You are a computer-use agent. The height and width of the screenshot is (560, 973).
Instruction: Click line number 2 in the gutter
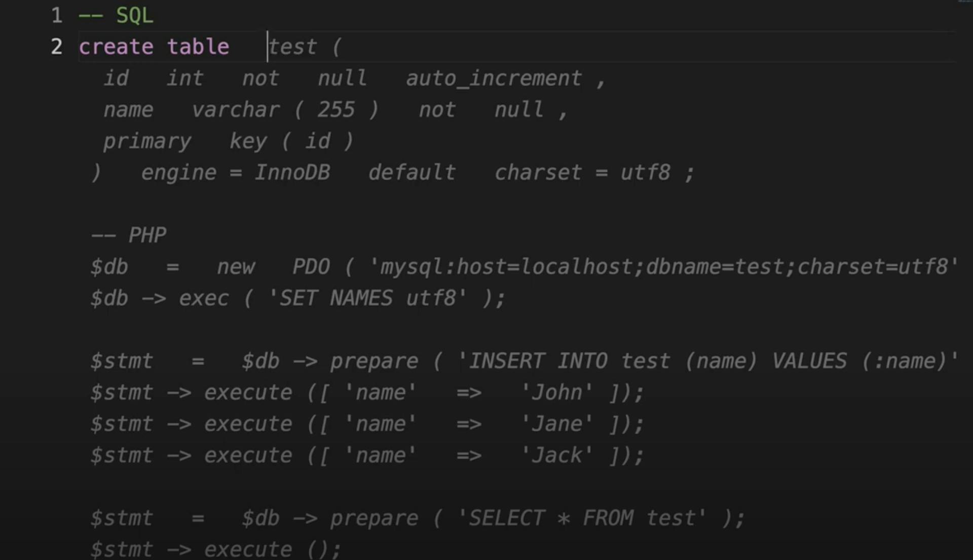point(56,47)
